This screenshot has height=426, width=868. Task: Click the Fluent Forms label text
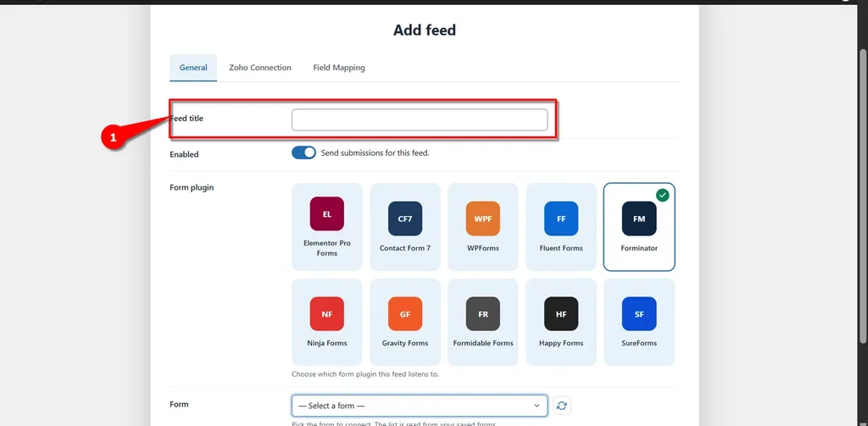[x=561, y=248]
